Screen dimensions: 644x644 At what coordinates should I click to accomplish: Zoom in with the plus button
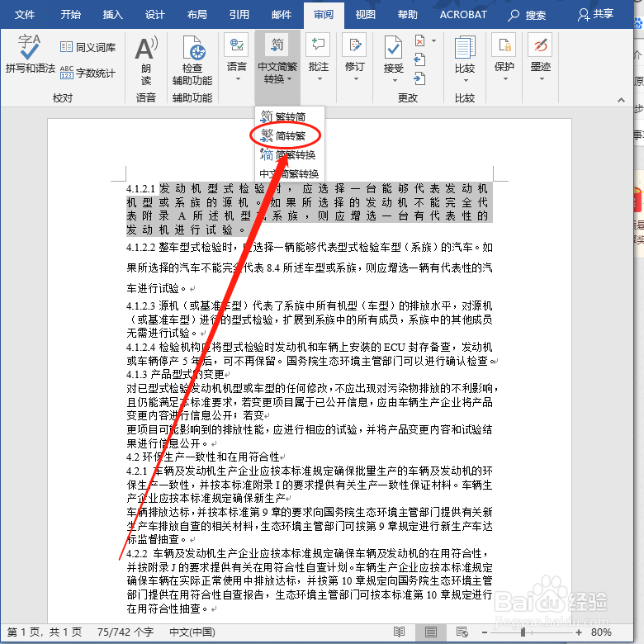(x=579, y=632)
